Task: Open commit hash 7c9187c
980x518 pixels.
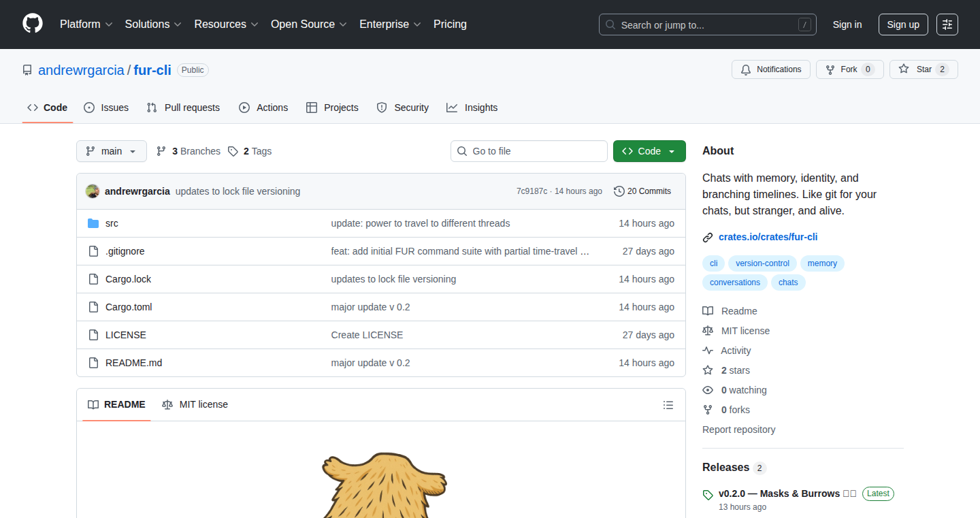Action: pyautogui.click(x=532, y=191)
